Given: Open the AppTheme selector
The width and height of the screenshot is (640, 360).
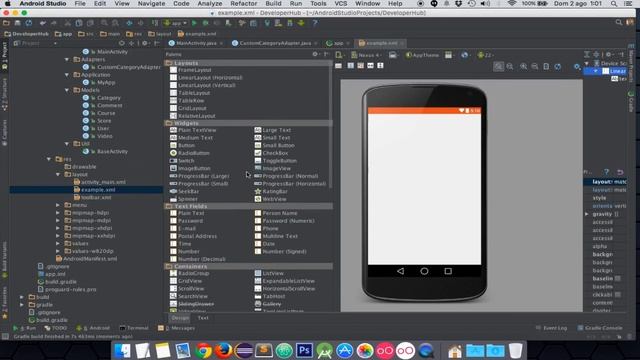Looking at the screenshot, I should (422, 55).
